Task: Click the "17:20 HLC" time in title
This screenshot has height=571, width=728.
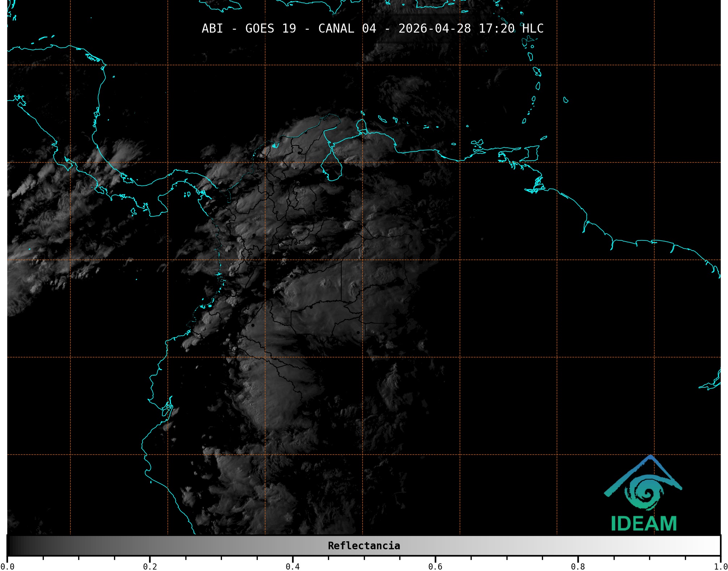Action: 511,29
